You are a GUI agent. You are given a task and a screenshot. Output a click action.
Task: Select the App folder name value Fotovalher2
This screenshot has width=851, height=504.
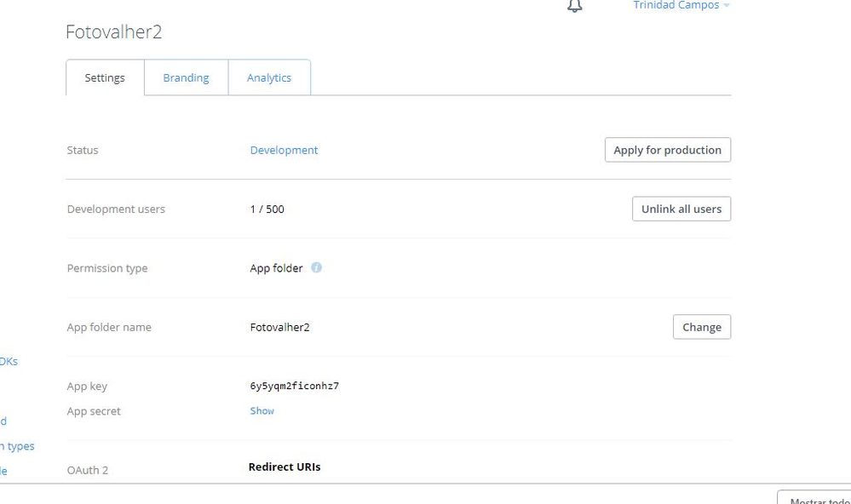[x=279, y=327]
